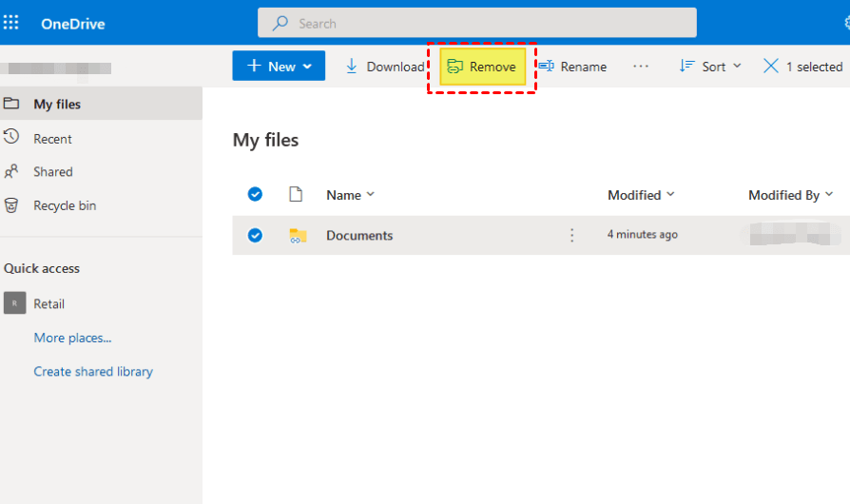
Task: Open the Modified column header dropdown
Action: [x=641, y=195]
